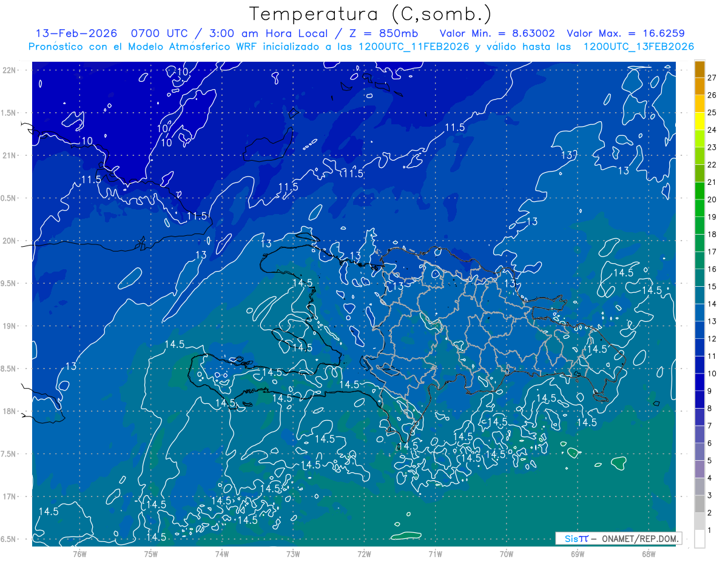Click the "69W" longitude axis label
Screen dimensions: 728x562
pos(577,554)
